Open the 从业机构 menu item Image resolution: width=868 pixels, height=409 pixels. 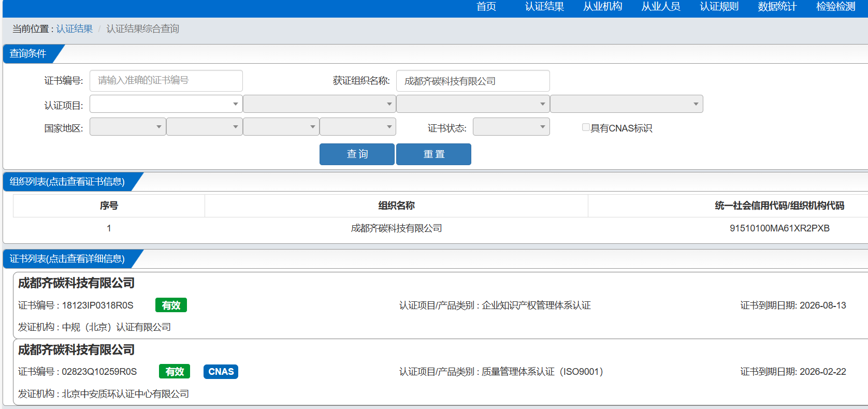[603, 7]
